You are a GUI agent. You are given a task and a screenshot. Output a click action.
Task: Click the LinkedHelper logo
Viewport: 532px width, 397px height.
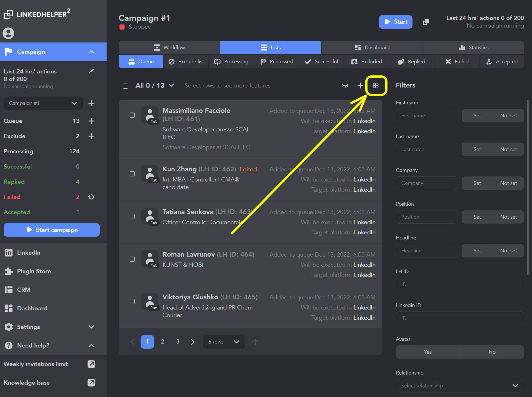[x=37, y=14]
